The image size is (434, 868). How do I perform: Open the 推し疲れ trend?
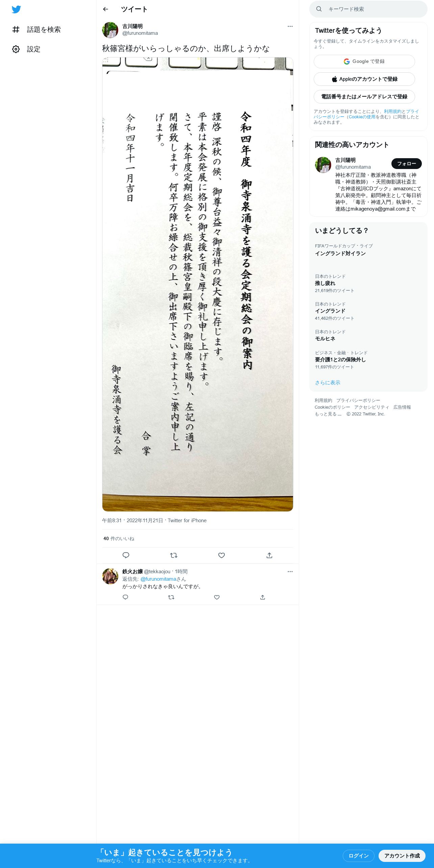[x=325, y=283]
